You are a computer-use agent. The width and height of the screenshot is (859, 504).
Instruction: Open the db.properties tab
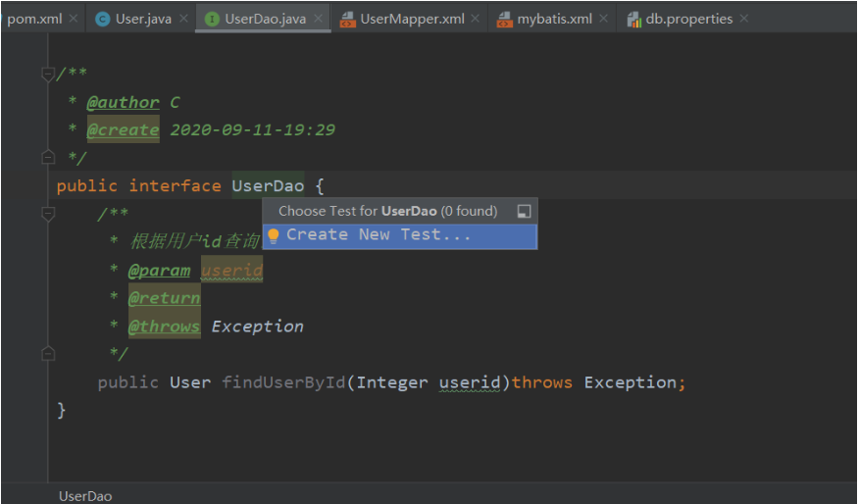[688, 19]
